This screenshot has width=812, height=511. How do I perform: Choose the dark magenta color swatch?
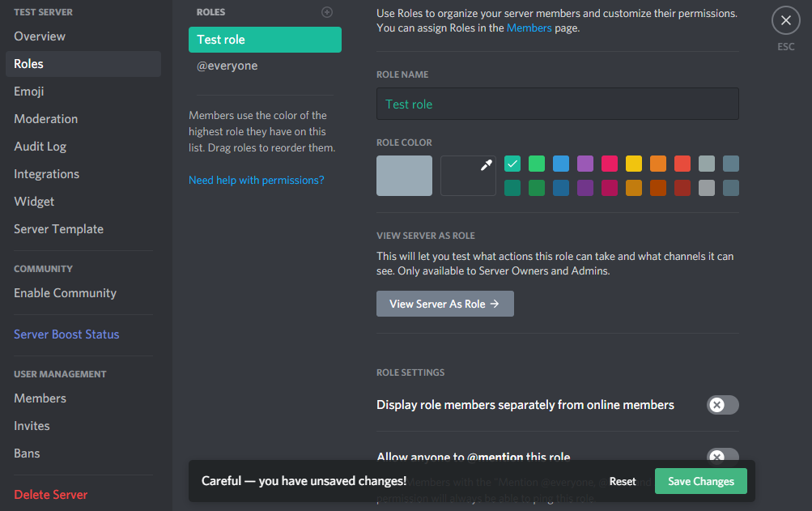(x=610, y=188)
